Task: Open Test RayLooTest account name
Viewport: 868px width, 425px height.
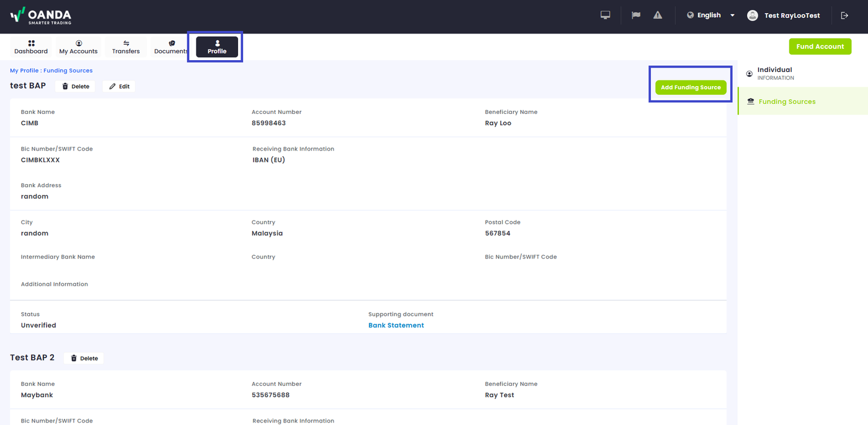Action: point(792,15)
